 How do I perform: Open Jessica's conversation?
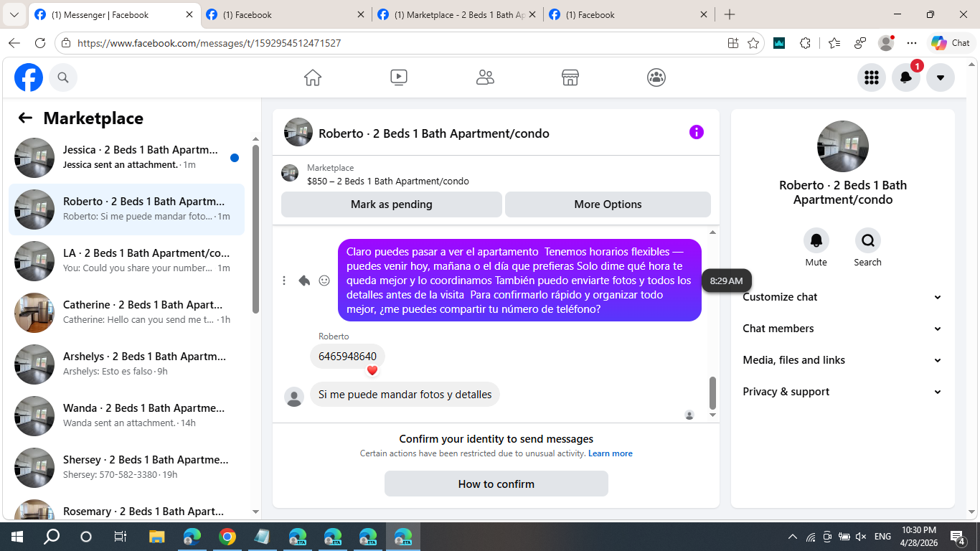pos(126,158)
